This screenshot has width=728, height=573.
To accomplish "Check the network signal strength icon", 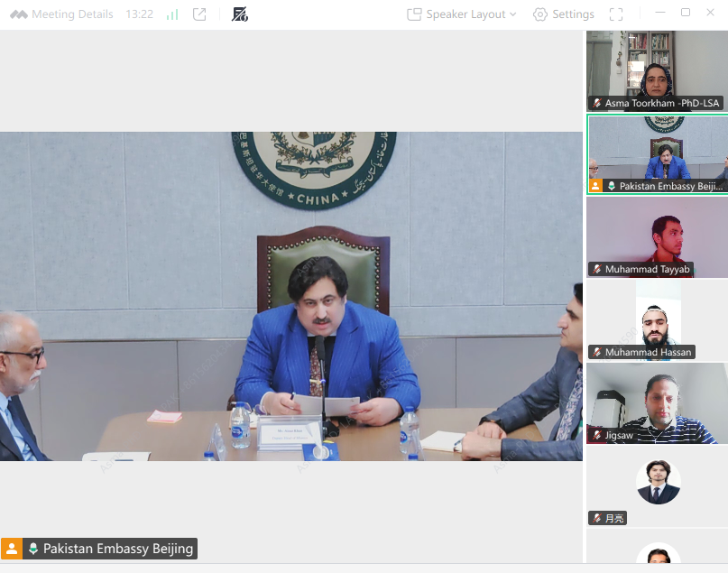I will click(172, 14).
